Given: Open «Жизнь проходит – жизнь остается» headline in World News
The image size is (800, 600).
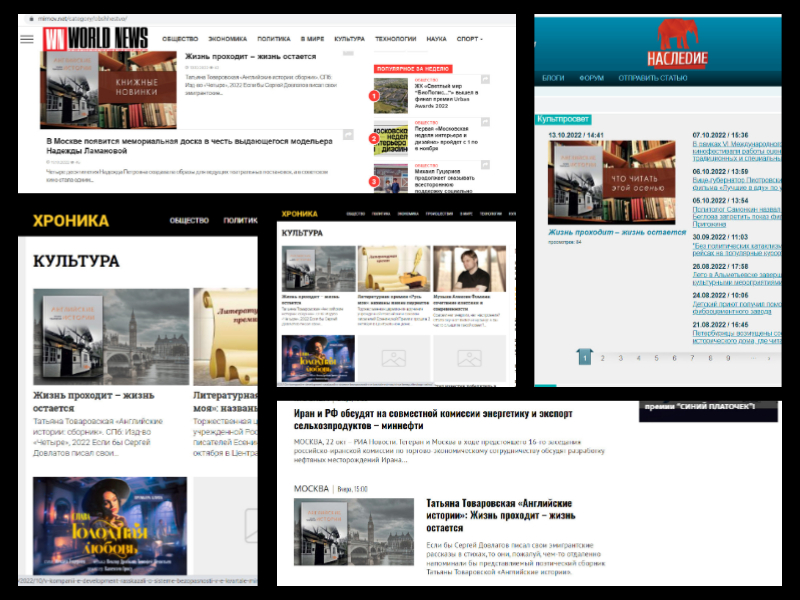Looking at the screenshot, I should click(x=251, y=57).
